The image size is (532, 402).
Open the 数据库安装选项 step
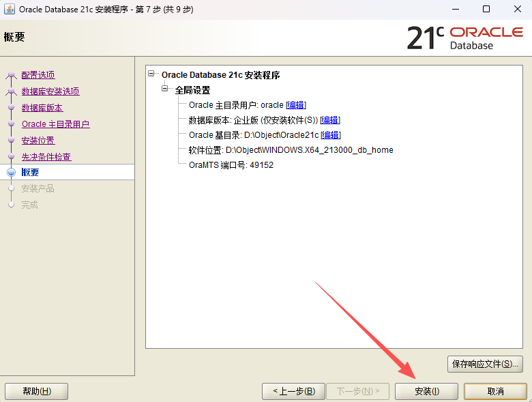(50, 91)
